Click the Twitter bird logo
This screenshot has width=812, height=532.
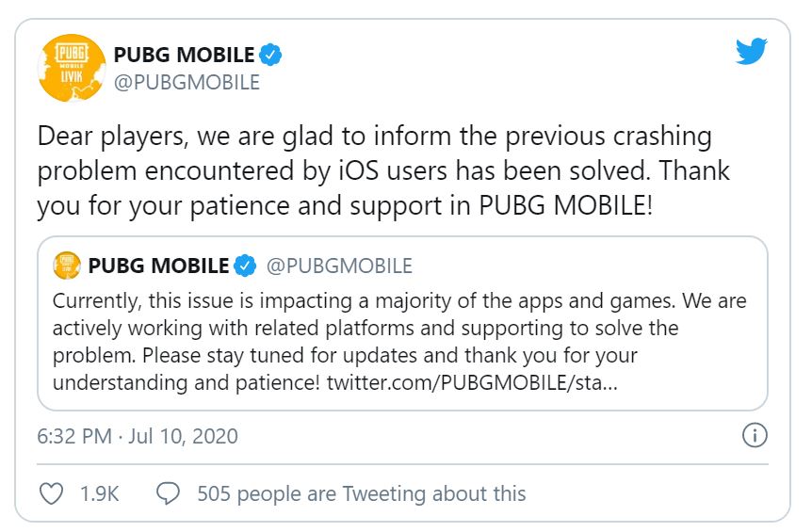[x=752, y=50]
